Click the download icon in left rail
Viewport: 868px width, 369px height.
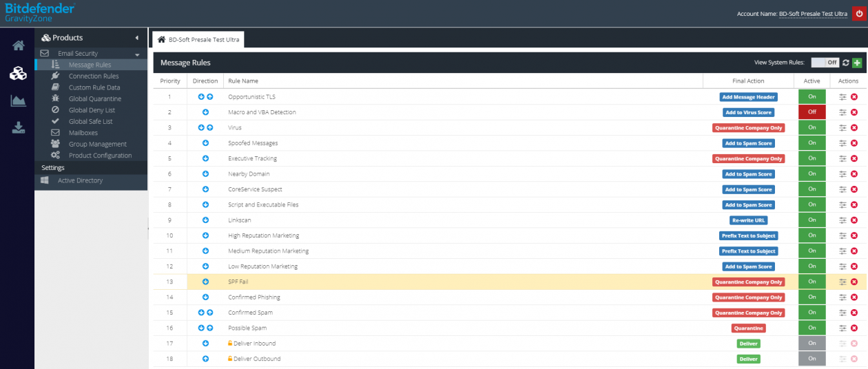coord(18,127)
